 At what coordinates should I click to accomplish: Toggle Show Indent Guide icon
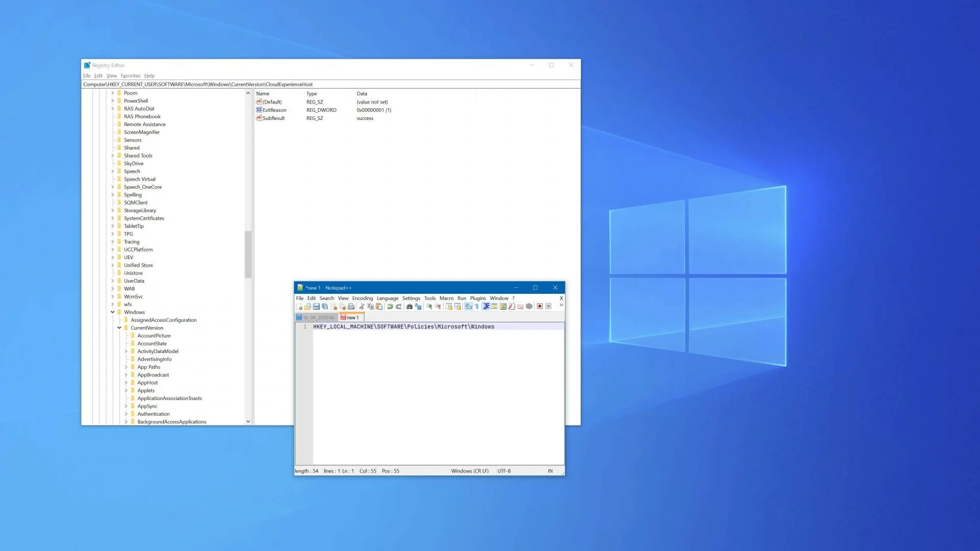(x=486, y=306)
